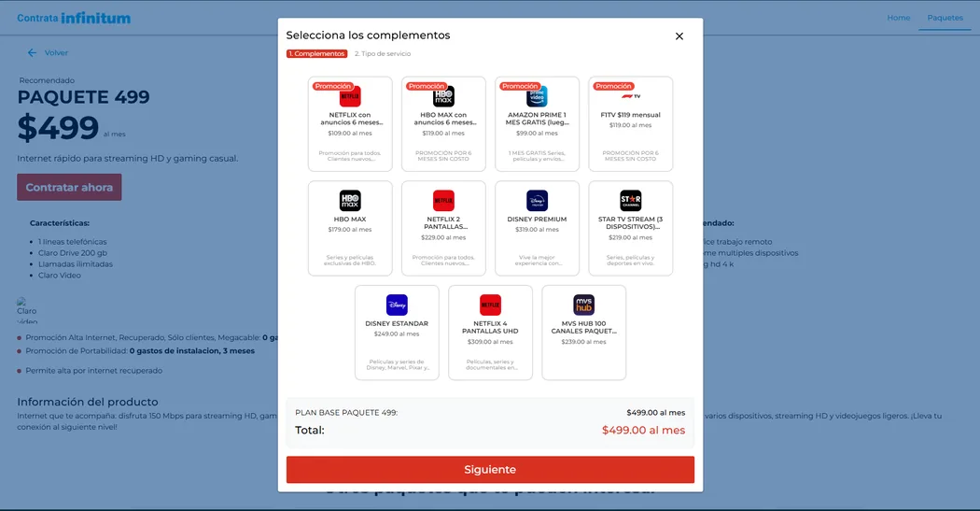
Task: Click 'Llamadas ilimitadas' in Características list
Action: point(76,264)
